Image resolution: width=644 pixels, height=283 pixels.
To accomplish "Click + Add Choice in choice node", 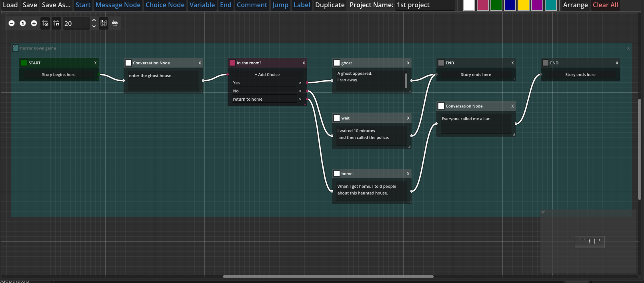I will click(x=267, y=75).
